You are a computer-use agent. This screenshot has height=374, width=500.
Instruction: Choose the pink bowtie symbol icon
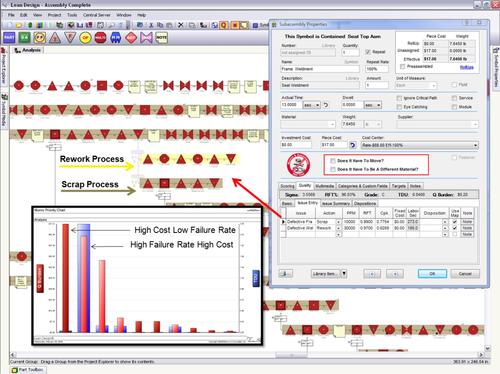(x=146, y=38)
